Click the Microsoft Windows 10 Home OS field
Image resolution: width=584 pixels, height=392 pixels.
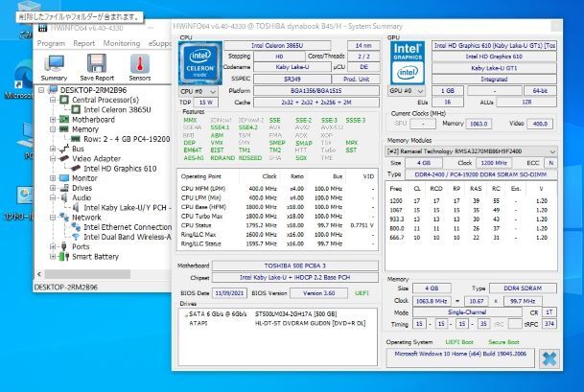460,357
